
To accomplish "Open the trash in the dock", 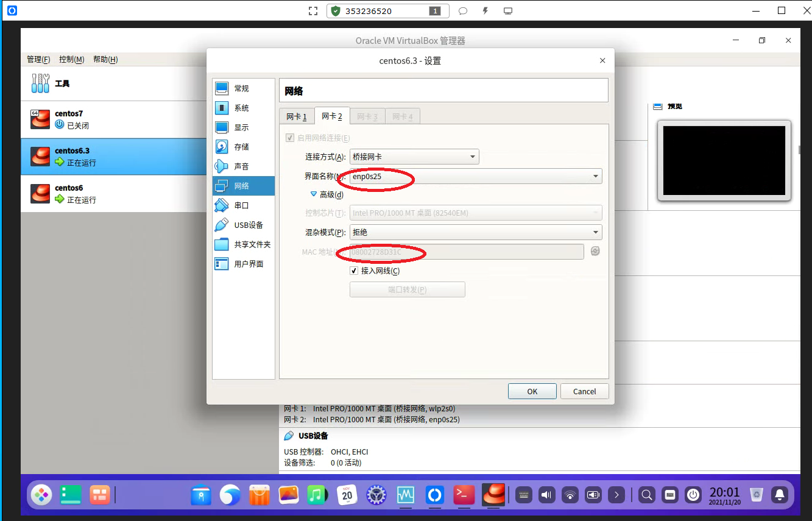I will click(756, 495).
